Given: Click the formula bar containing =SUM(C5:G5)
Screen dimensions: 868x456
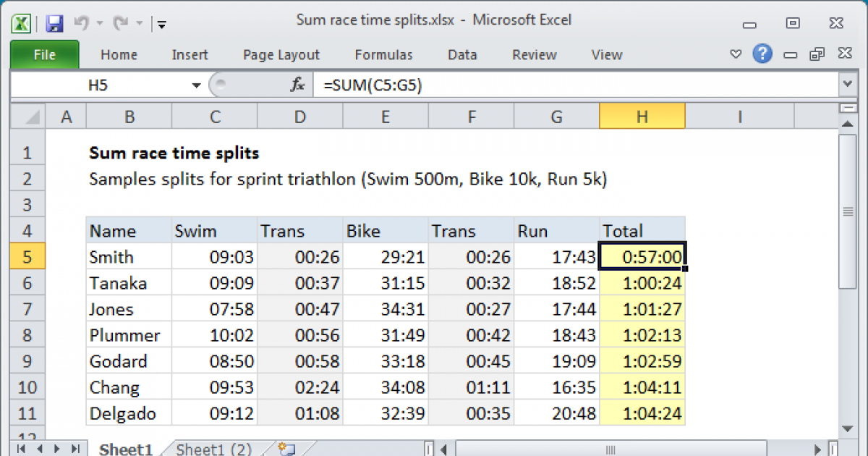Looking at the screenshot, I should point(579,85).
